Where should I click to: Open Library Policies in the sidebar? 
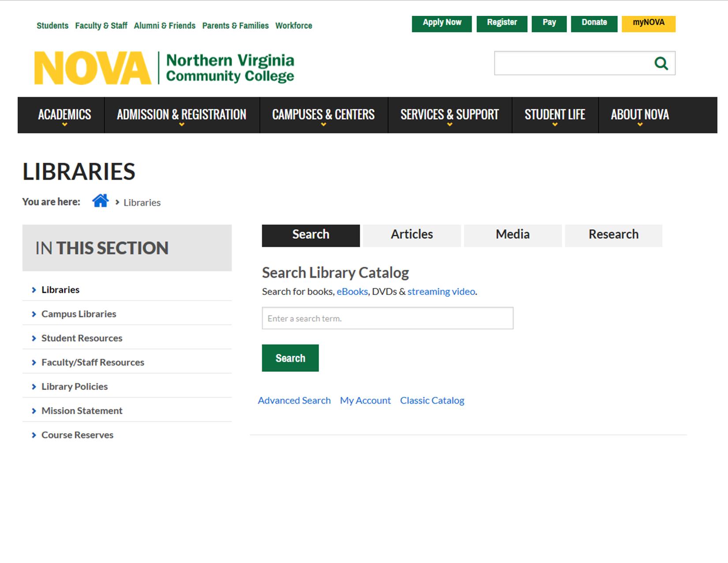[x=75, y=387]
